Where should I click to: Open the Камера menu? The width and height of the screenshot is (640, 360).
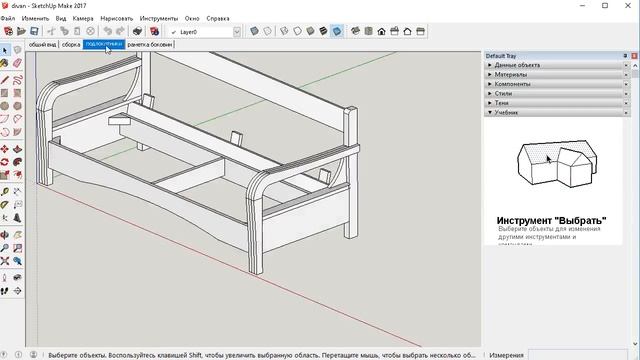(x=83, y=18)
